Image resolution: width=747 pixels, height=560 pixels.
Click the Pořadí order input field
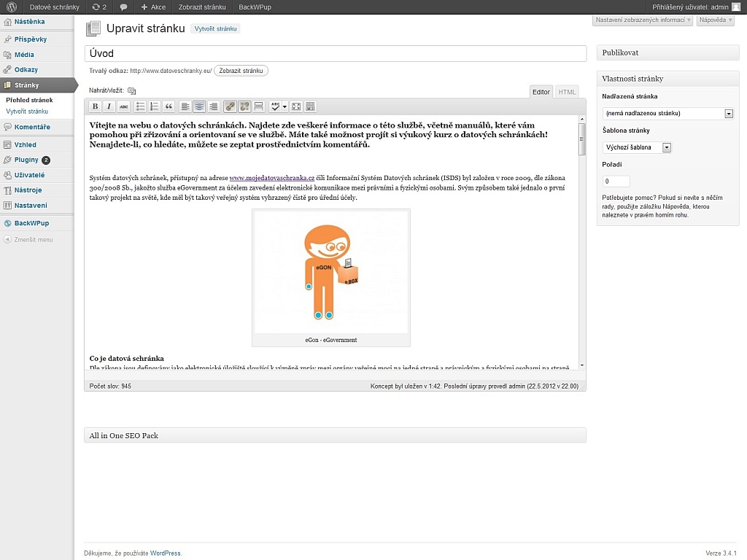[616, 181]
